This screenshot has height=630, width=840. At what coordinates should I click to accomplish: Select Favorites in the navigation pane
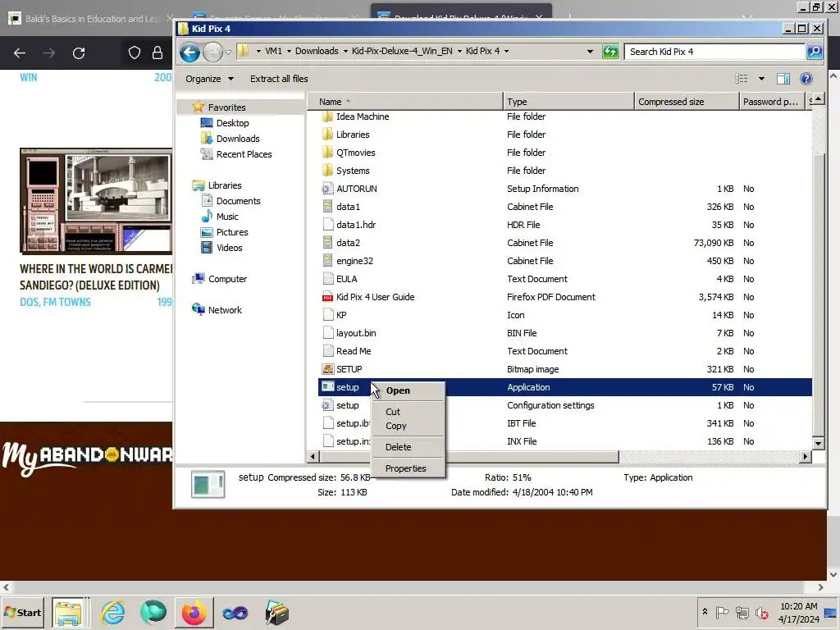click(226, 107)
